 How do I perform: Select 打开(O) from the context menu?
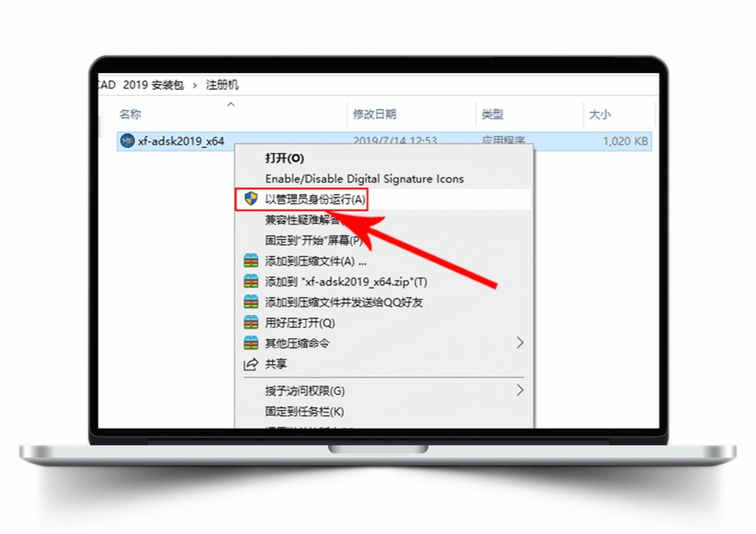(284, 158)
